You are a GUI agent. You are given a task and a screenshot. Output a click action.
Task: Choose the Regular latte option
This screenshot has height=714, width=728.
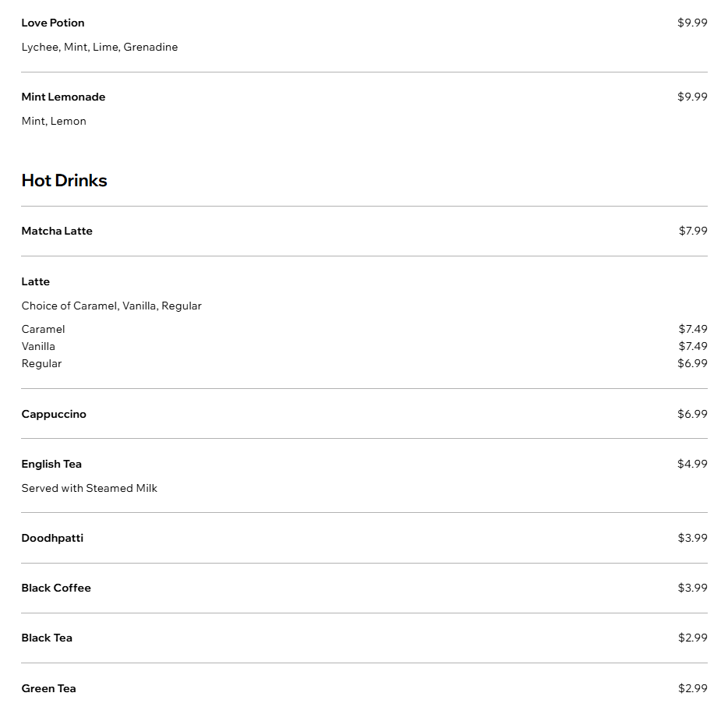(x=364, y=363)
